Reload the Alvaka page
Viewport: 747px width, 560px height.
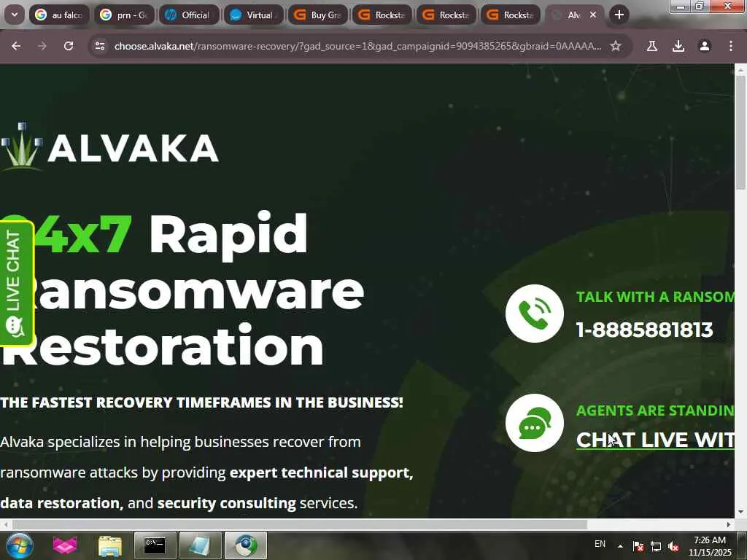click(x=69, y=46)
